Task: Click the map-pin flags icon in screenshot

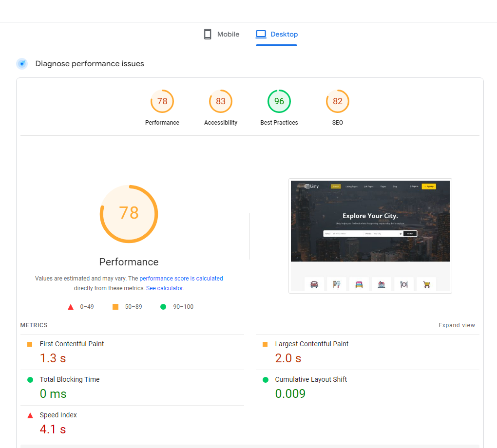Action: 336,284
